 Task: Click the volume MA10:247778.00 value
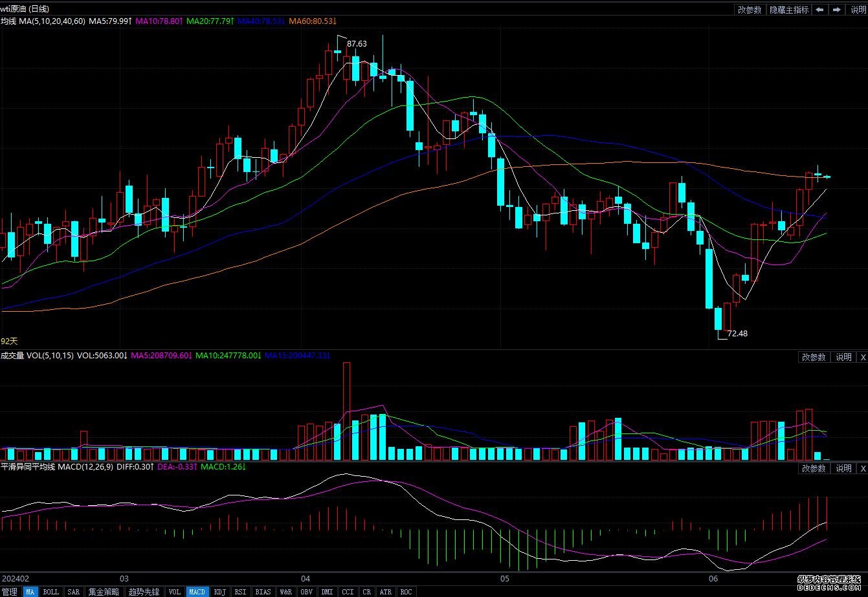pos(228,356)
